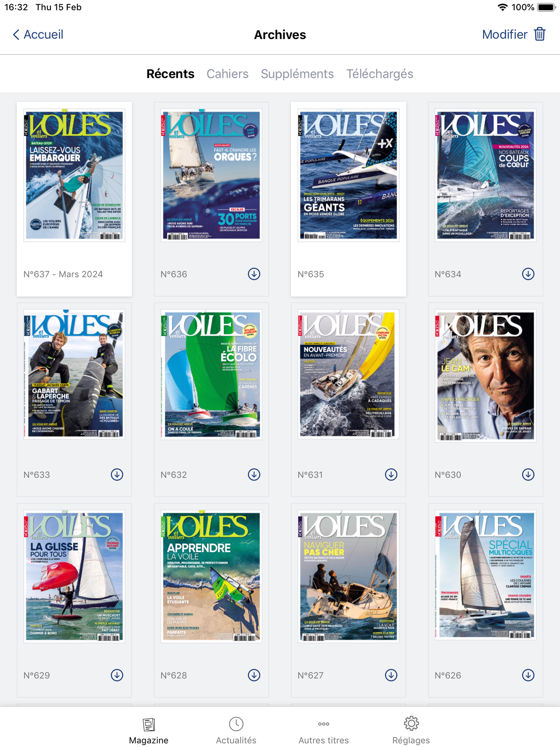Tap the Modifier button
This screenshot has width=560, height=747.
pyautogui.click(x=504, y=34)
